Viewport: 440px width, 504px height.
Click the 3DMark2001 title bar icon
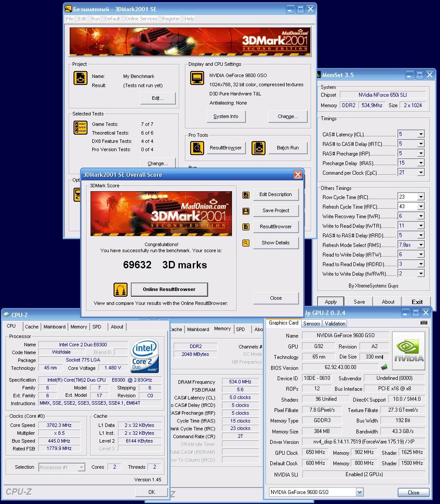click(x=68, y=9)
